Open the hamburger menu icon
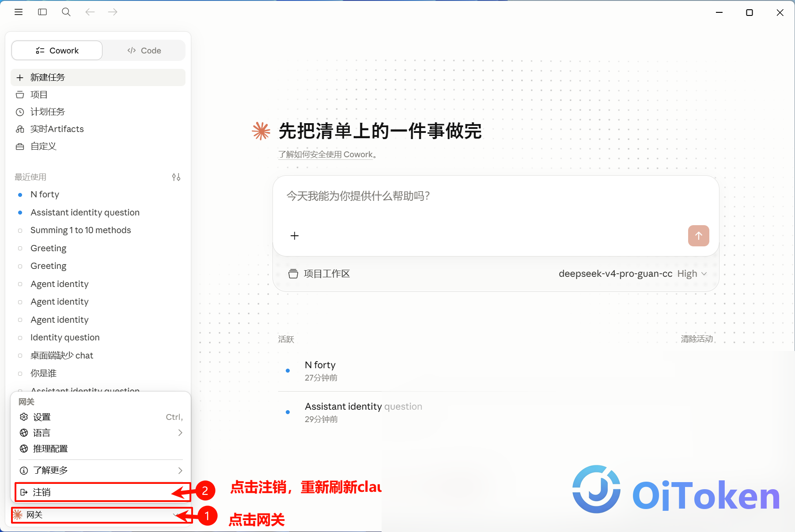 point(19,12)
